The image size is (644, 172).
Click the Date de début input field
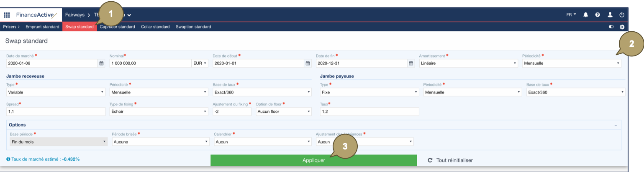pos(259,63)
